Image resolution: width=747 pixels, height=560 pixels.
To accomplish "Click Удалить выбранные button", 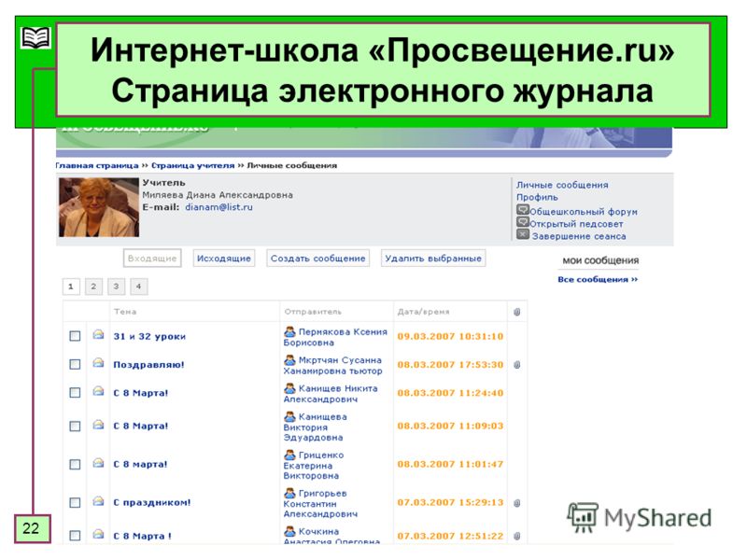I will click(433, 259).
